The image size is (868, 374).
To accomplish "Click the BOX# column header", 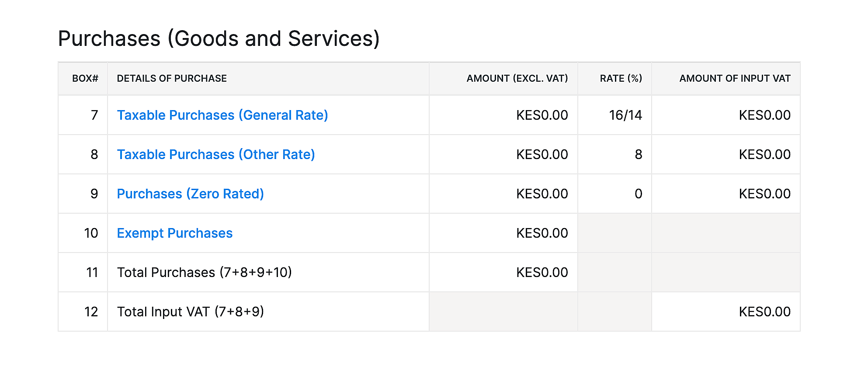I will point(85,78).
